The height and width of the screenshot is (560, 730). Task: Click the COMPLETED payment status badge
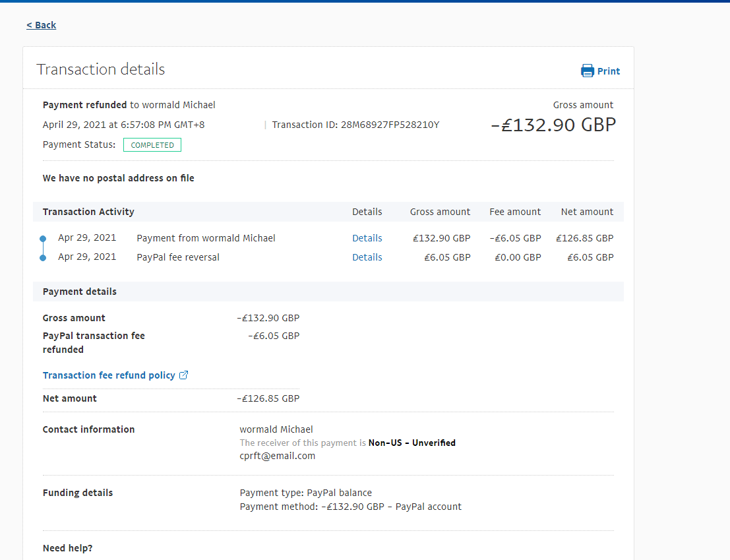coord(152,145)
